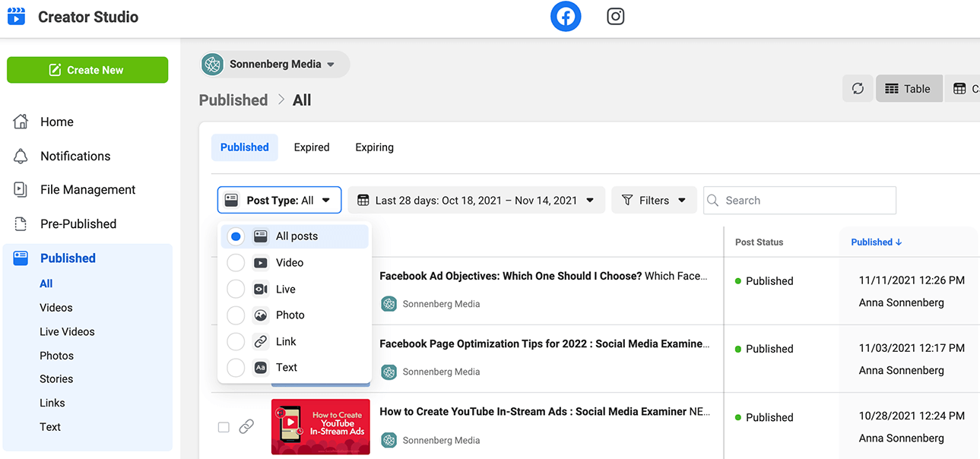Click the Home house icon in sidebar
980x459 pixels.
tap(21, 122)
